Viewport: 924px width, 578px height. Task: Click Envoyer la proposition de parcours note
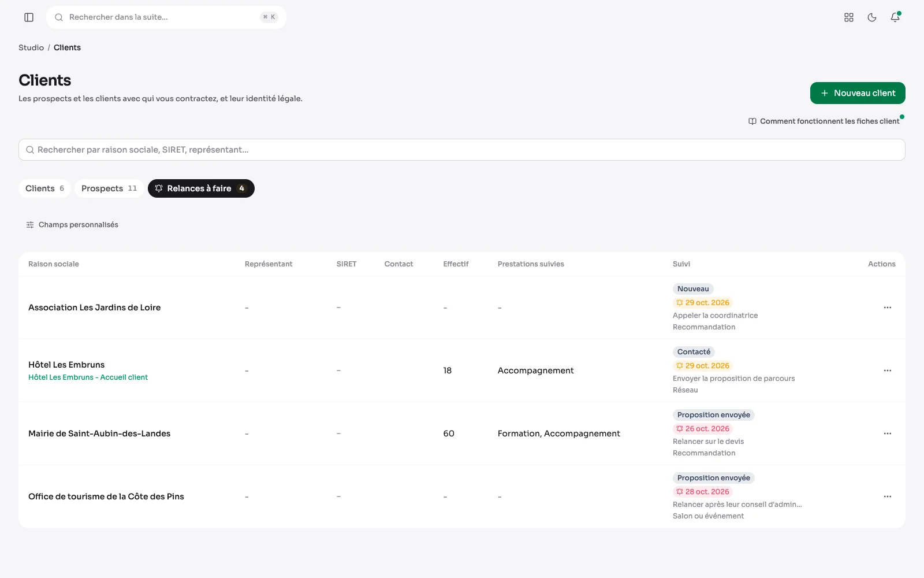[x=733, y=379]
